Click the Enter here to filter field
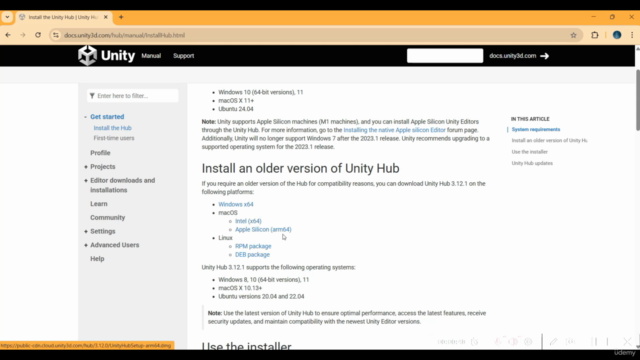This screenshot has width=640, height=360. pyautogui.click(x=132, y=96)
